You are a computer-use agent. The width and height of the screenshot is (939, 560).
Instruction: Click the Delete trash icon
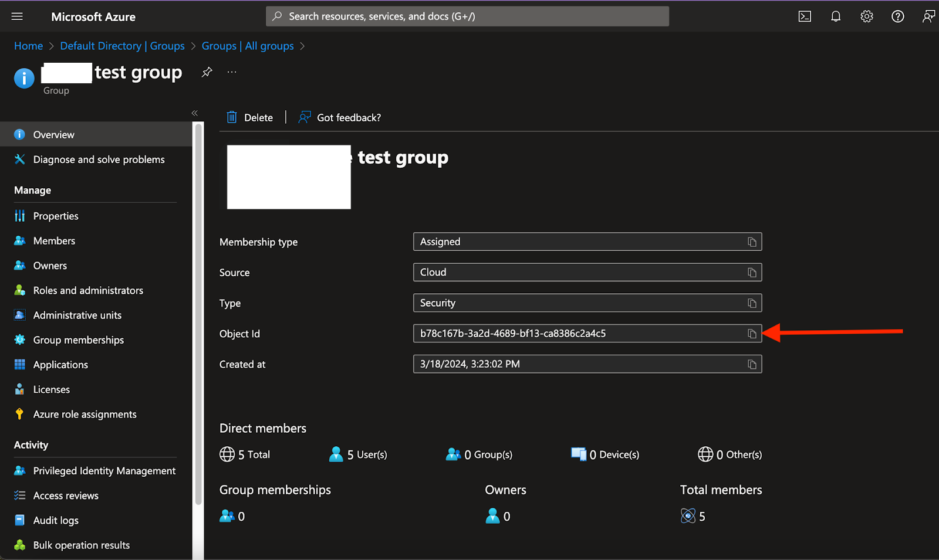click(x=232, y=117)
